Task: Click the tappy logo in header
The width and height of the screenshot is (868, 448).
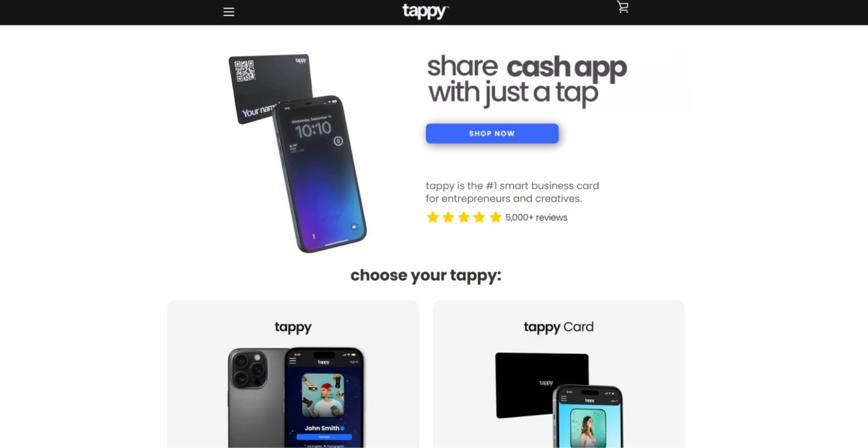Action: (x=425, y=12)
